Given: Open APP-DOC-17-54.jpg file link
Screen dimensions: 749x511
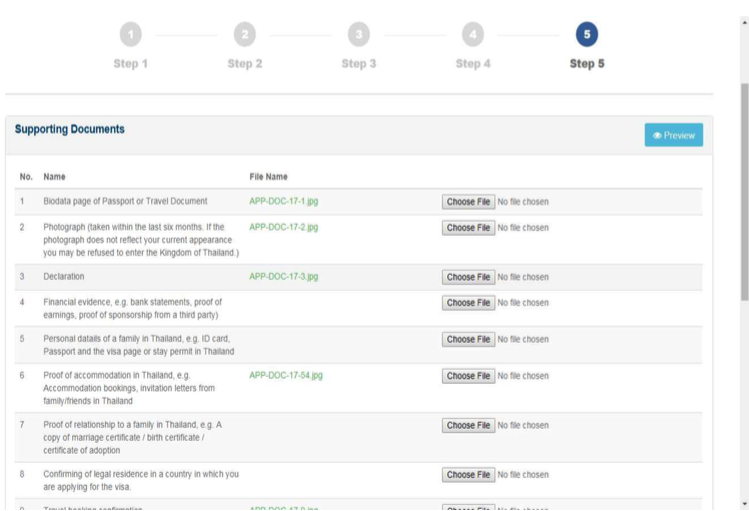Looking at the screenshot, I should pos(286,376).
